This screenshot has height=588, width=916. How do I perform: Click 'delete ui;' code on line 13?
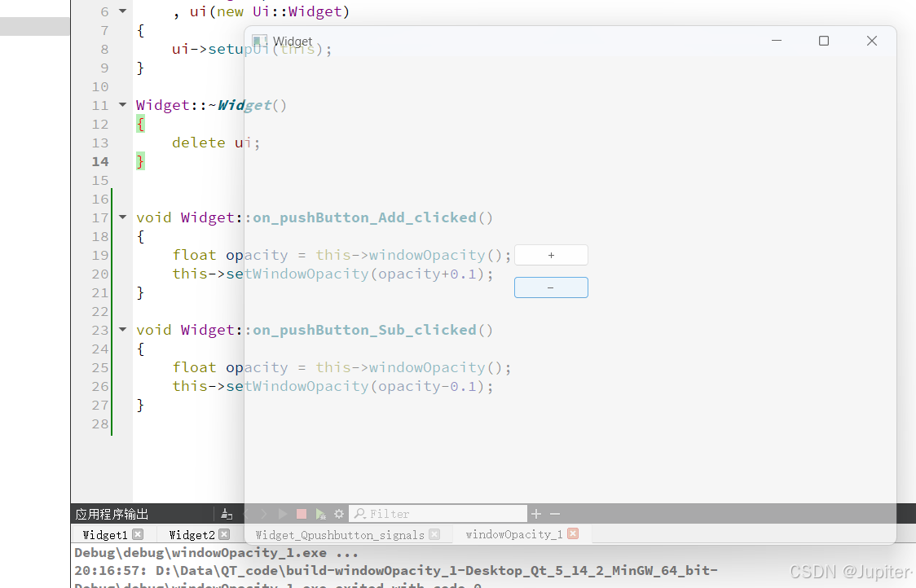216,143
